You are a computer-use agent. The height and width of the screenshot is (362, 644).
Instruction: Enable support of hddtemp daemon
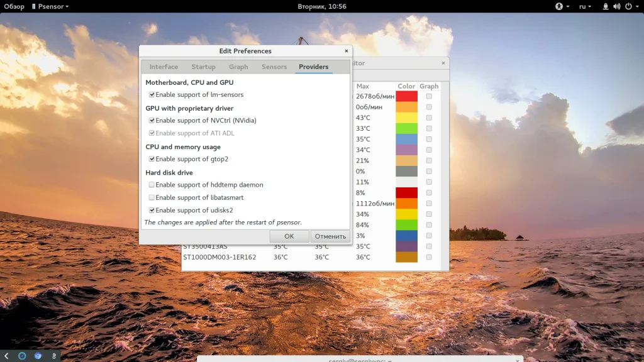pos(152,185)
